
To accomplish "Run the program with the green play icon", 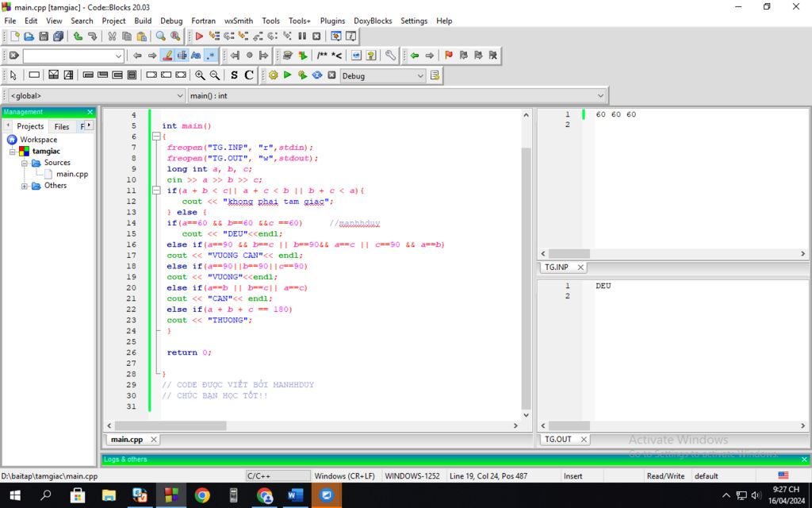I will point(287,75).
